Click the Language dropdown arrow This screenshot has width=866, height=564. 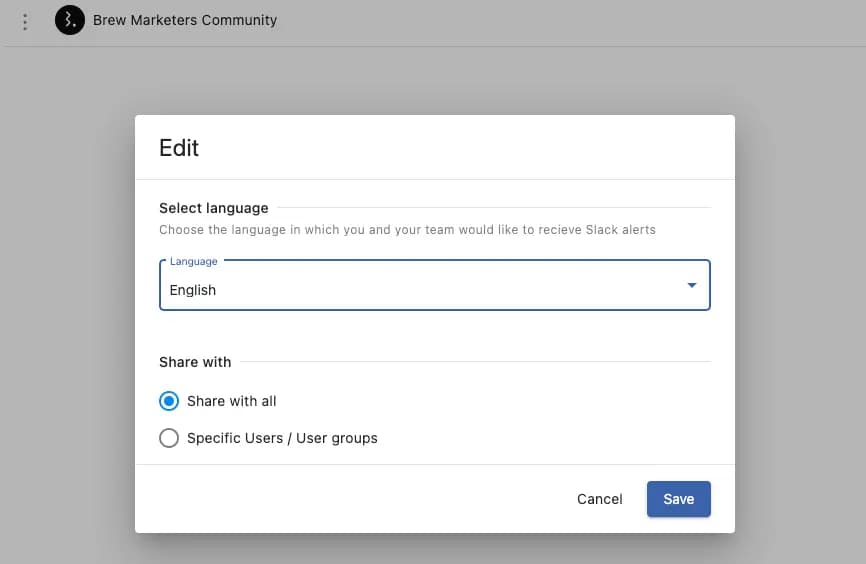click(691, 286)
